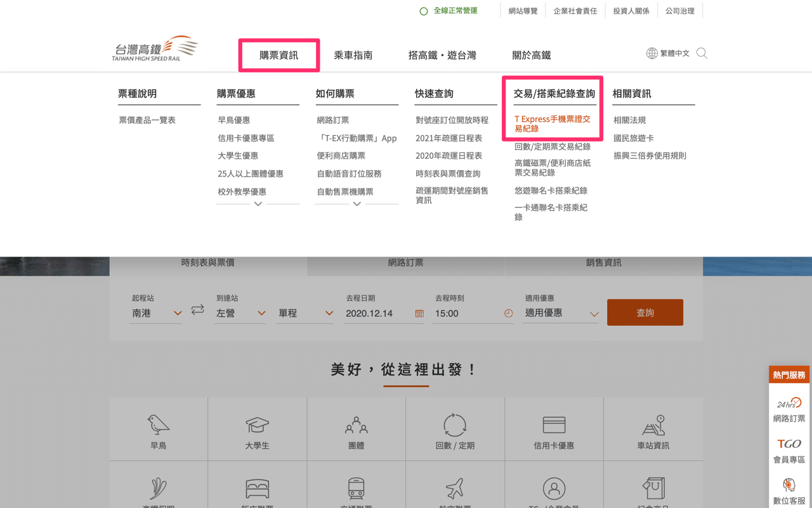Open 早鳥優惠 link

234,120
